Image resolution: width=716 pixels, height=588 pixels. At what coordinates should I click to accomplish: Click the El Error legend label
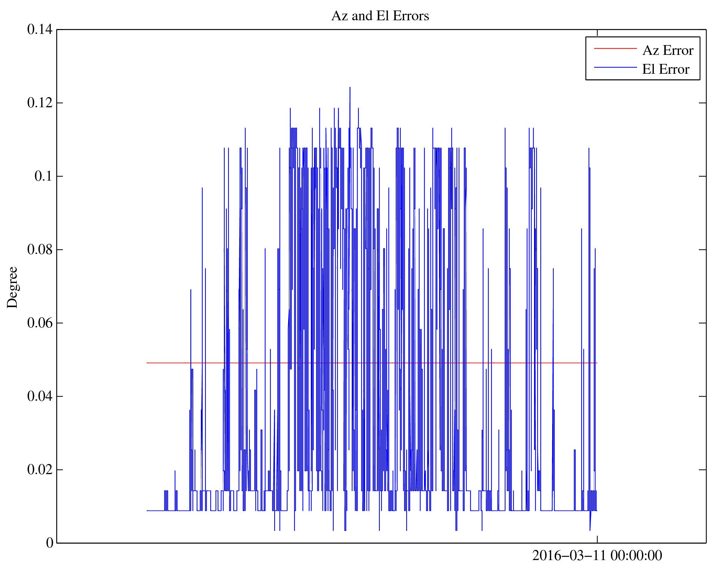665,69
